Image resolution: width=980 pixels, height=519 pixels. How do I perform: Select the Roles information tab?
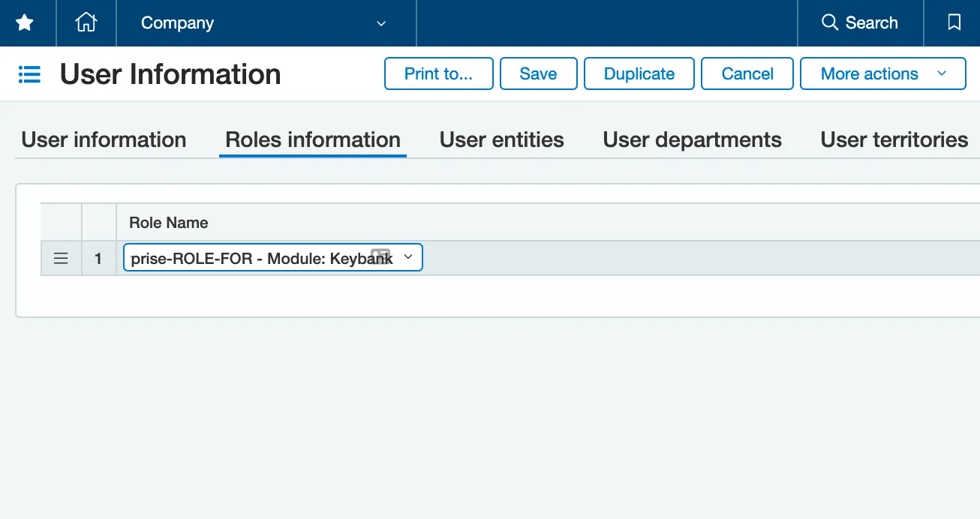coord(313,139)
